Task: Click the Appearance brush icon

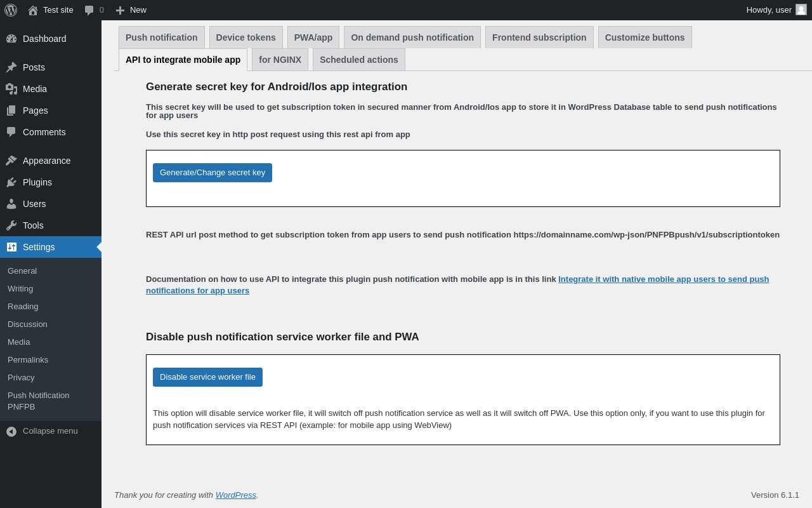Action: coord(11,161)
